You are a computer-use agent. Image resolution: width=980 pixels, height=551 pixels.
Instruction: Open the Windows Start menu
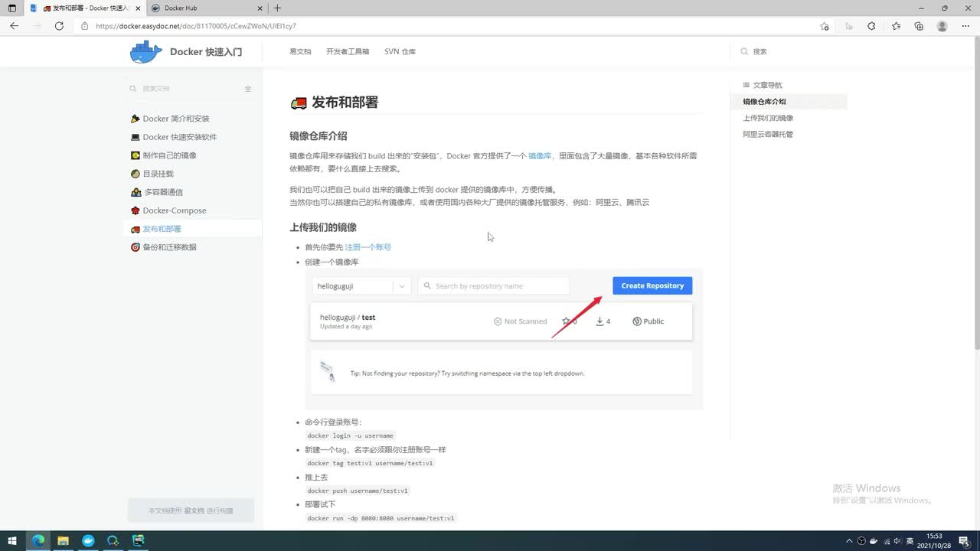(x=11, y=540)
